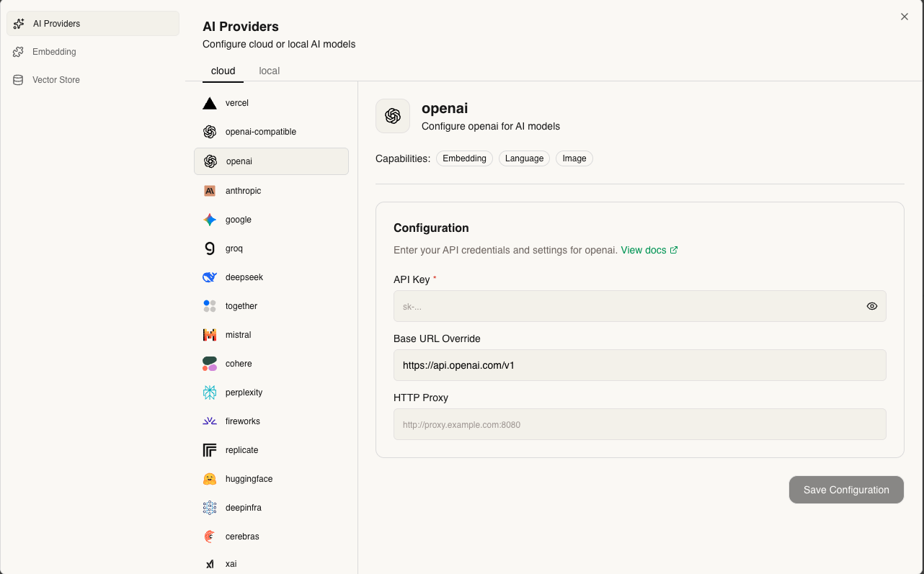The image size is (924, 574).
Task: Click the external link icon beside View docs
Action: [x=674, y=250]
